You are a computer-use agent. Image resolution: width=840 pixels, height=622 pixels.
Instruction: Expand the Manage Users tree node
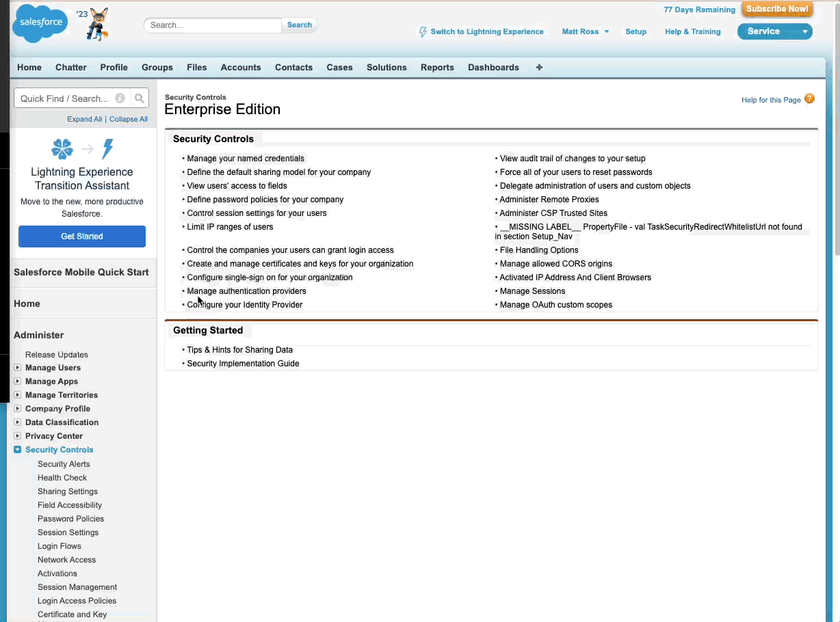[18, 368]
